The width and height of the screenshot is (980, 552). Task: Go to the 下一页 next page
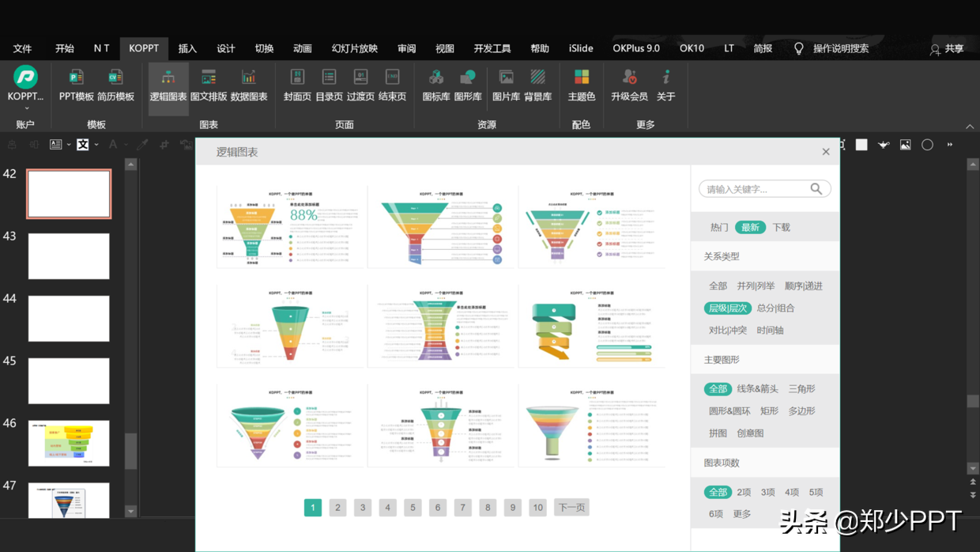coord(571,508)
